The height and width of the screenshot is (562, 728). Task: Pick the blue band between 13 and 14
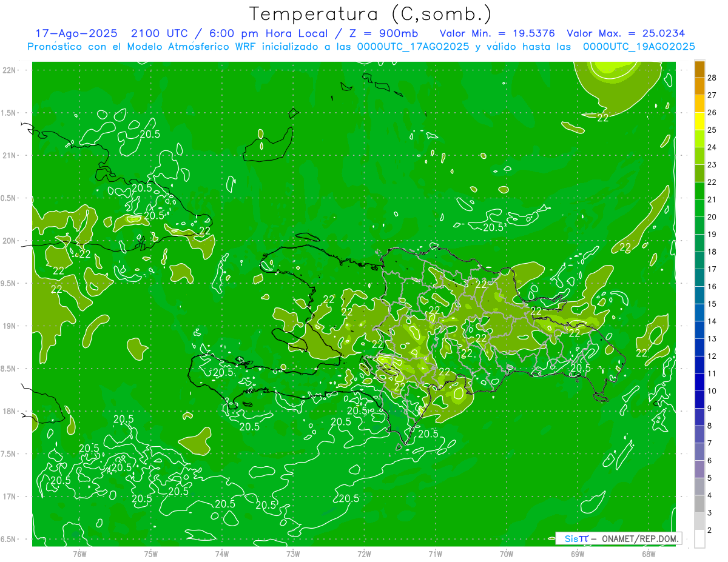coord(699,330)
